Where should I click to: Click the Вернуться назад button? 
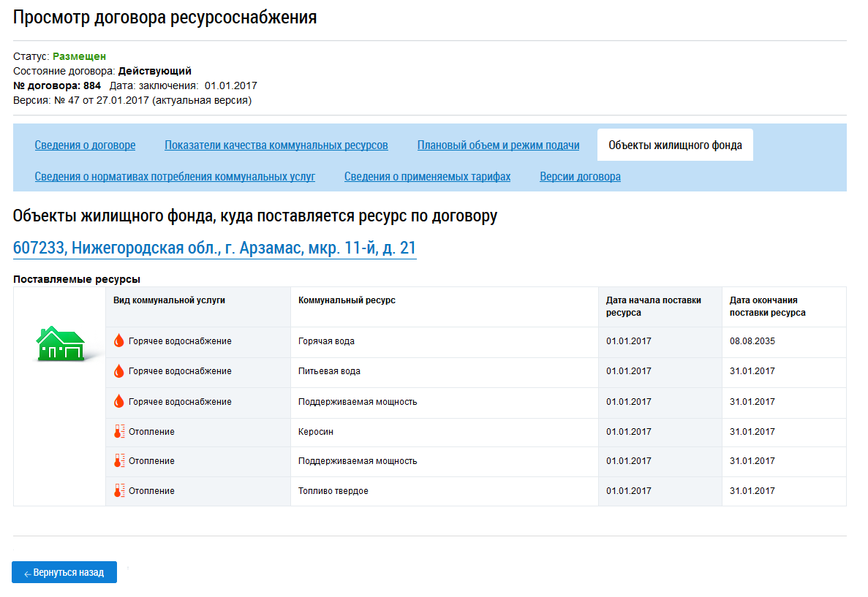[x=64, y=572]
